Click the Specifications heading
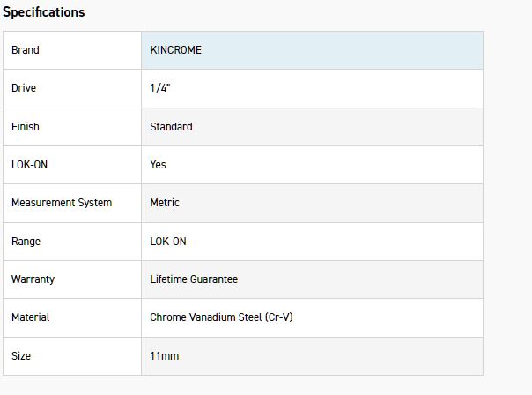 tap(44, 12)
